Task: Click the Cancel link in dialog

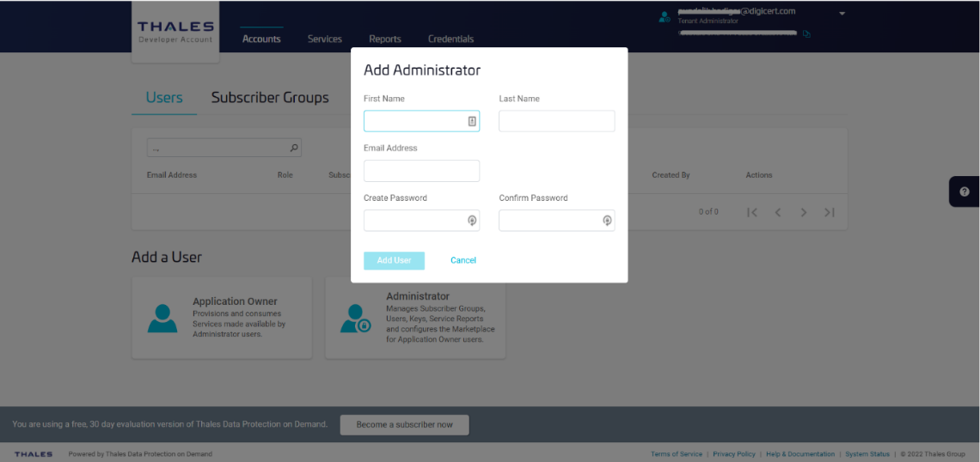Action: tap(463, 260)
